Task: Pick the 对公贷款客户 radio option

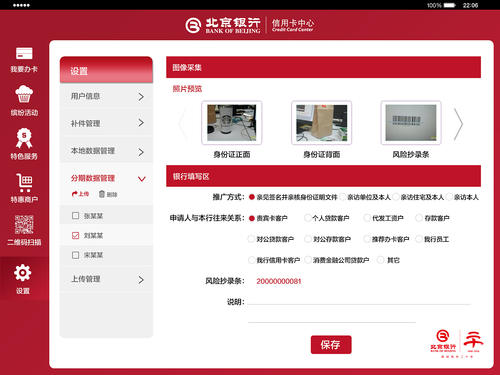Action: tap(251, 239)
